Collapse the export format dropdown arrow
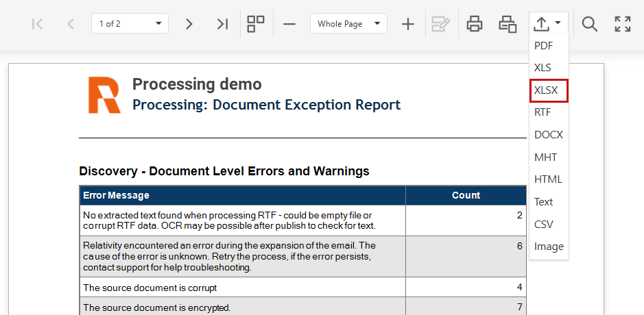The height and width of the screenshot is (315, 644). click(x=558, y=23)
